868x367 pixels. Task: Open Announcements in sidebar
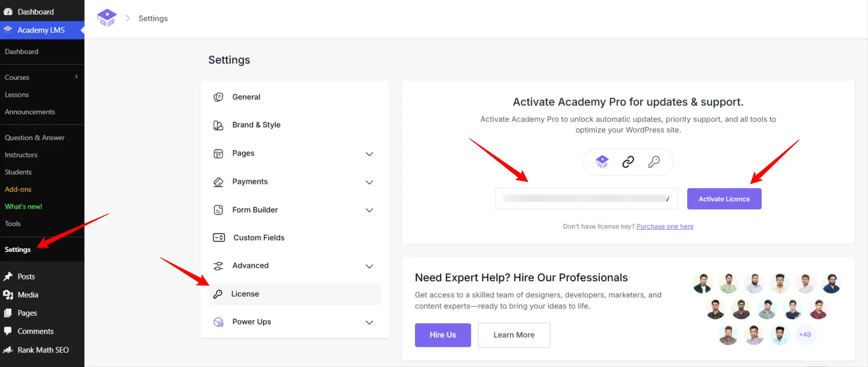30,112
